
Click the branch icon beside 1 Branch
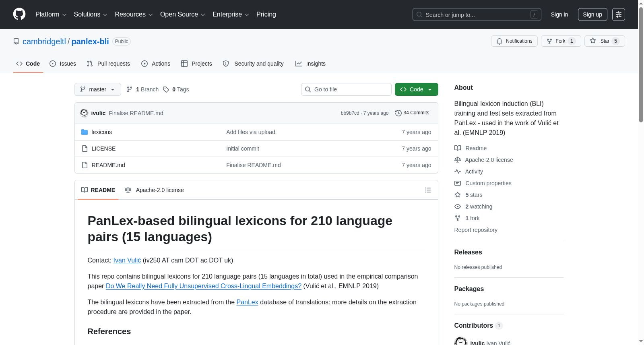point(130,89)
